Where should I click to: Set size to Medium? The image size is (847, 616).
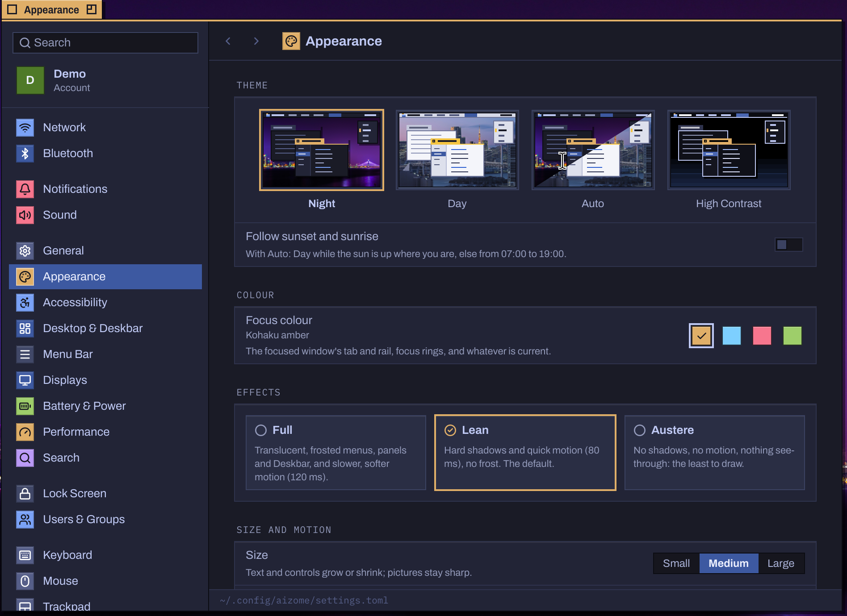pyautogui.click(x=729, y=563)
